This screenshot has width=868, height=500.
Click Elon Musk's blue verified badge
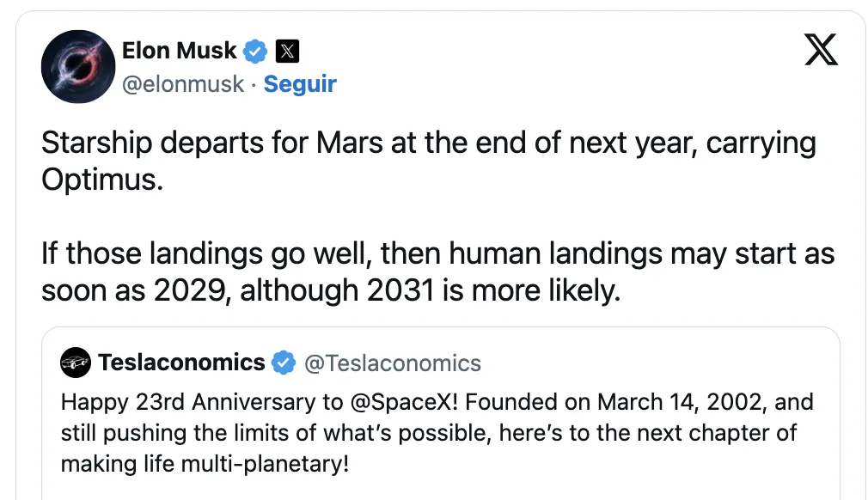pyautogui.click(x=255, y=51)
